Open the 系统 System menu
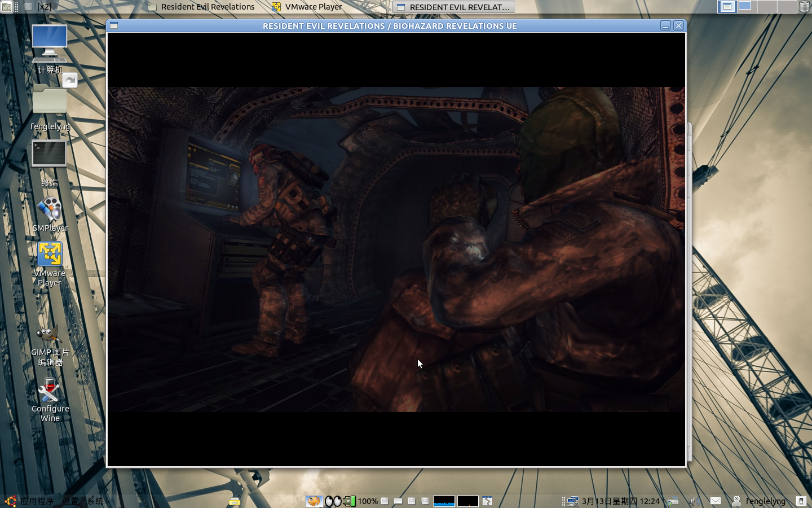Screen dimensions: 812x508 [95, 501]
